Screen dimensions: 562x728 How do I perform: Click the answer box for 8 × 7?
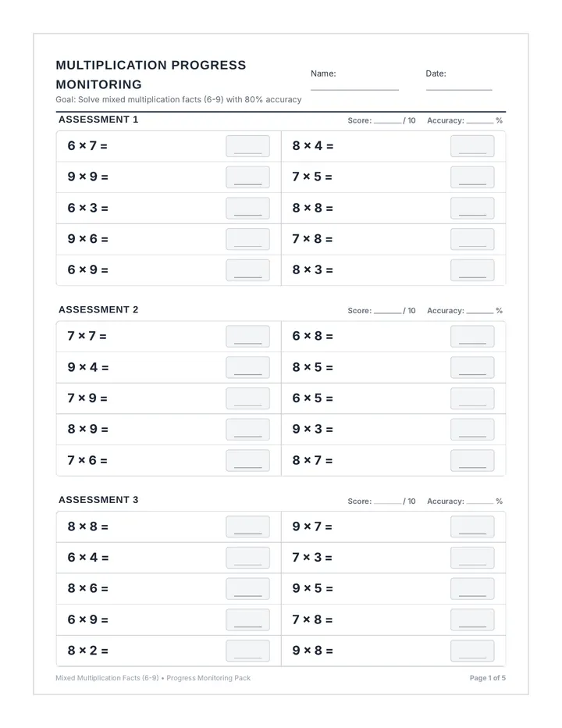472,461
